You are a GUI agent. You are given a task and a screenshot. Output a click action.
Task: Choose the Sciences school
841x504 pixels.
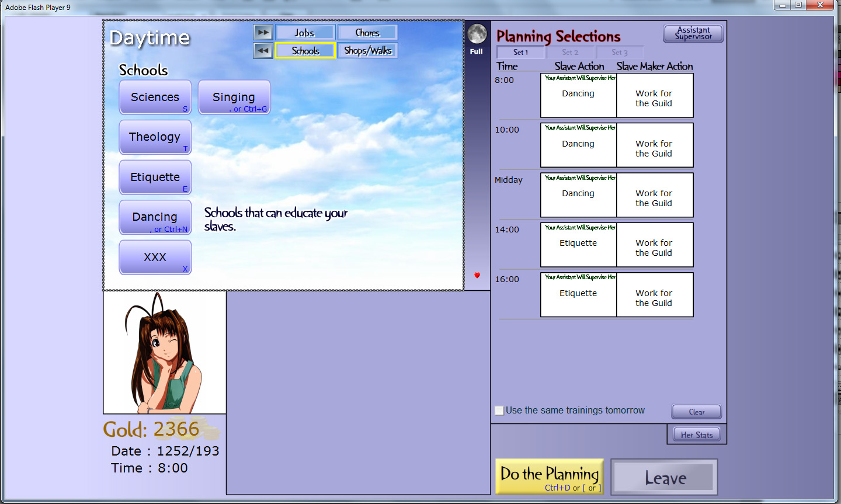155,97
